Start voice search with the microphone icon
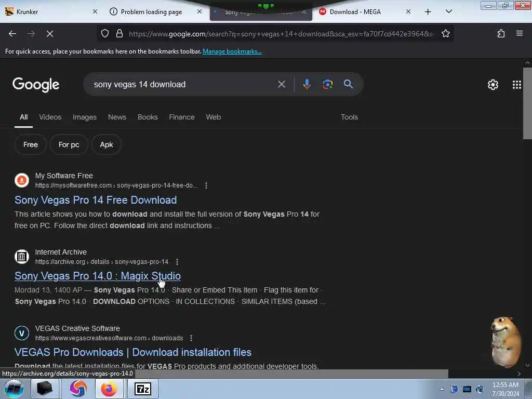532x399 pixels. tap(307, 84)
